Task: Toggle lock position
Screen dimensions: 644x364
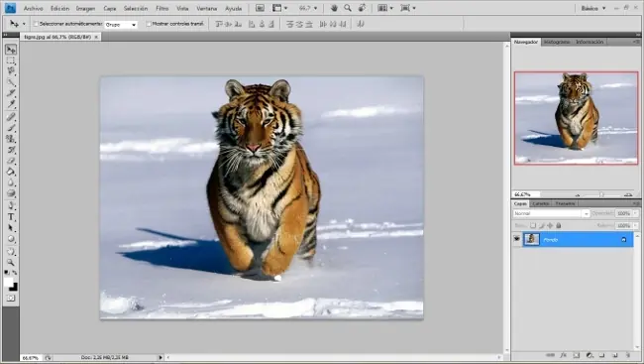Action: (550, 225)
